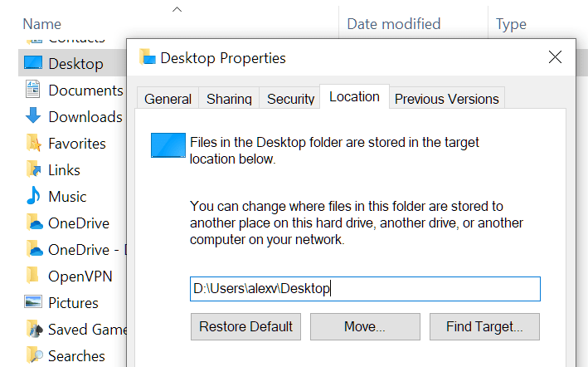Click the OneDrive cloud folder icon

coord(33,223)
